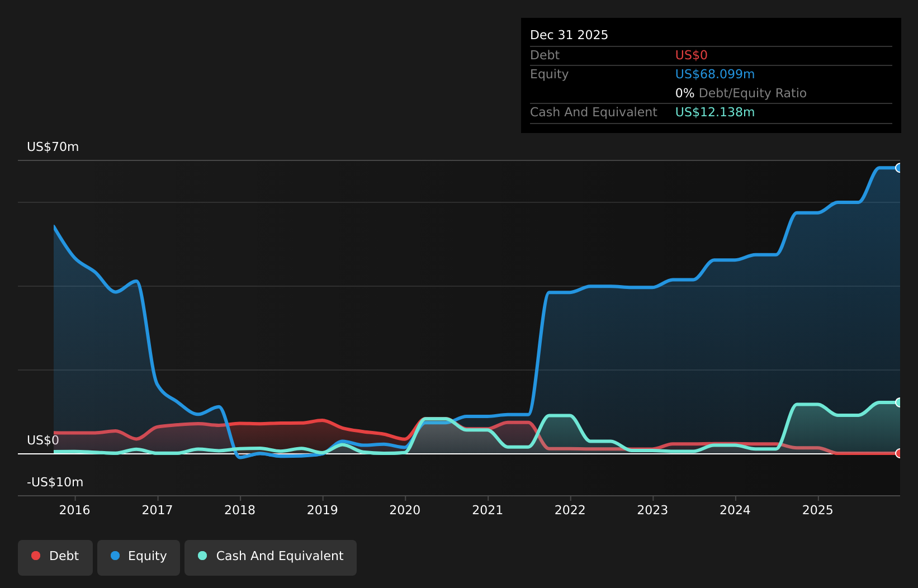Click the teal Cash endpoint marker
This screenshot has height=588, width=918.
(x=899, y=402)
